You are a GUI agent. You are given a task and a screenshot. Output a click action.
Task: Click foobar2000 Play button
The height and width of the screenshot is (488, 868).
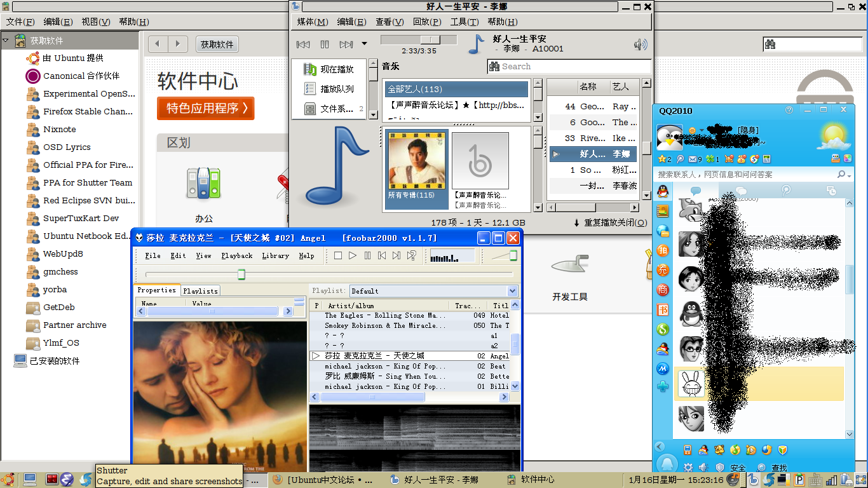coord(353,255)
